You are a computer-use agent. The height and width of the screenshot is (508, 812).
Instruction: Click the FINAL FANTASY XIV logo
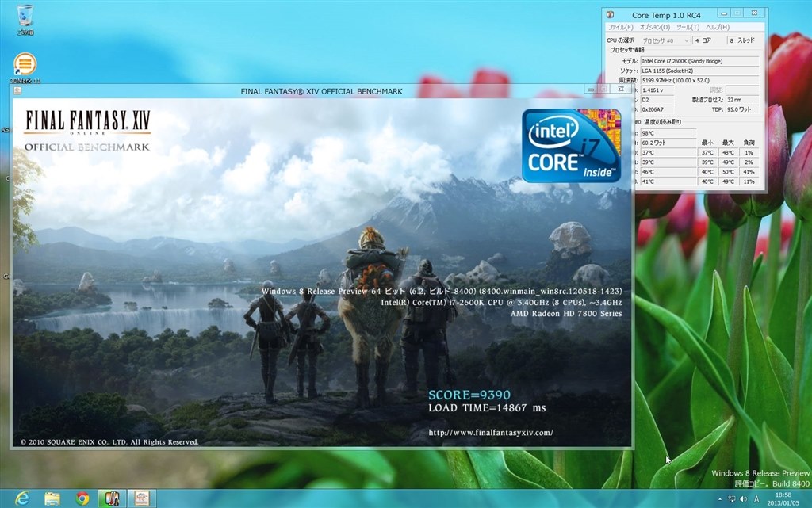[x=87, y=122]
